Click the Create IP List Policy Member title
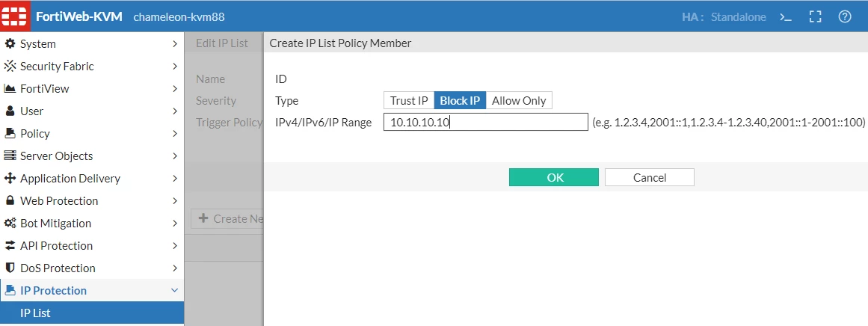This screenshot has height=326, width=868. tap(340, 43)
